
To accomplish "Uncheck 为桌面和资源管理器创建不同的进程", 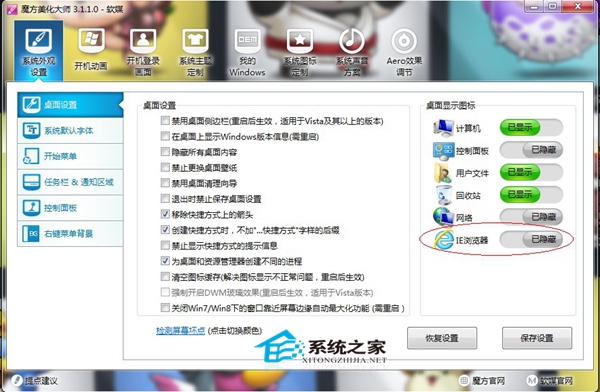I will click(x=165, y=261).
